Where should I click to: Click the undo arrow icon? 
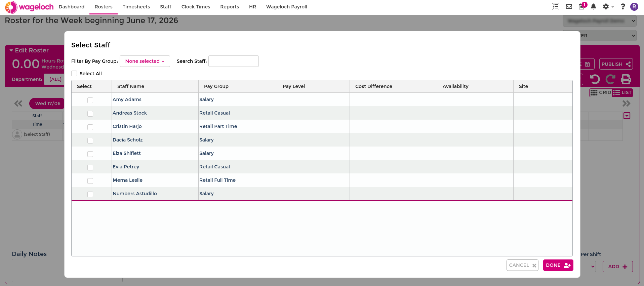(595, 79)
